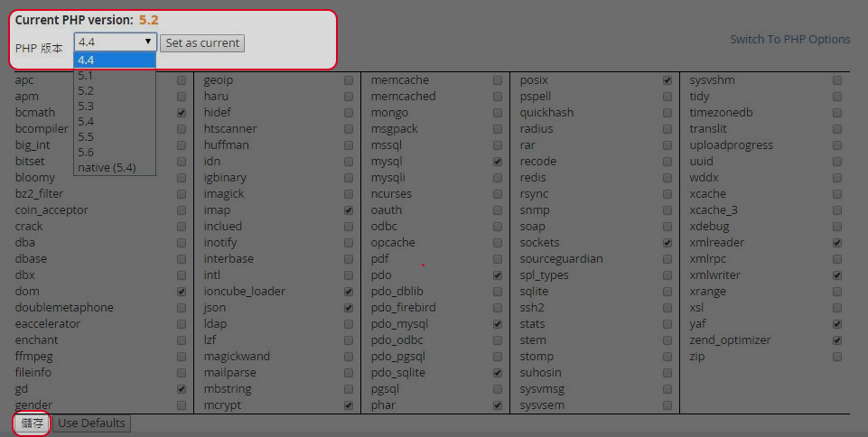Tick the imagick extension checkbox
Image resolution: width=868 pixels, height=437 pixels.
pyautogui.click(x=349, y=194)
